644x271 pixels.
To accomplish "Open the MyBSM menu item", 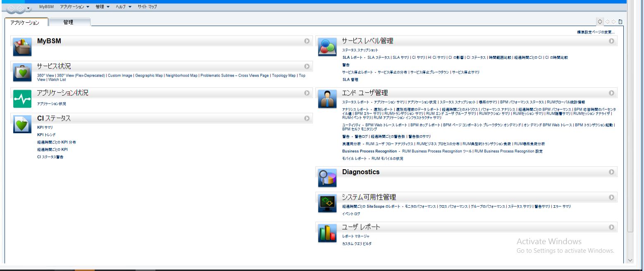I will coord(47,7).
